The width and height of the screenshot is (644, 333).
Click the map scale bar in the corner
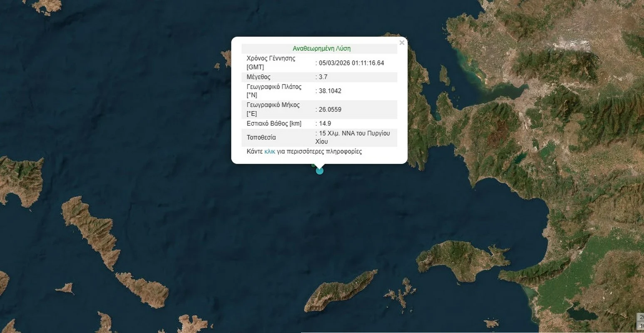pos(640,321)
